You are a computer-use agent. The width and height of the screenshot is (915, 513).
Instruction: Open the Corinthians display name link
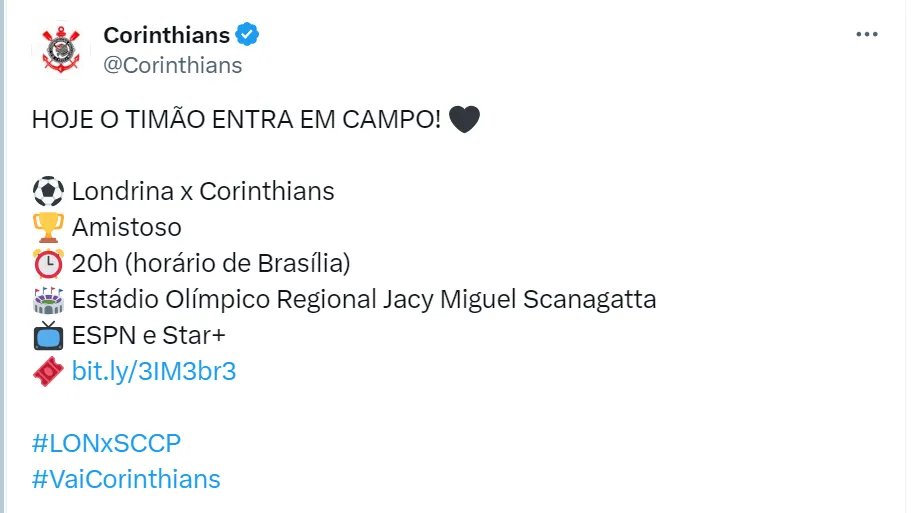point(166,35)
